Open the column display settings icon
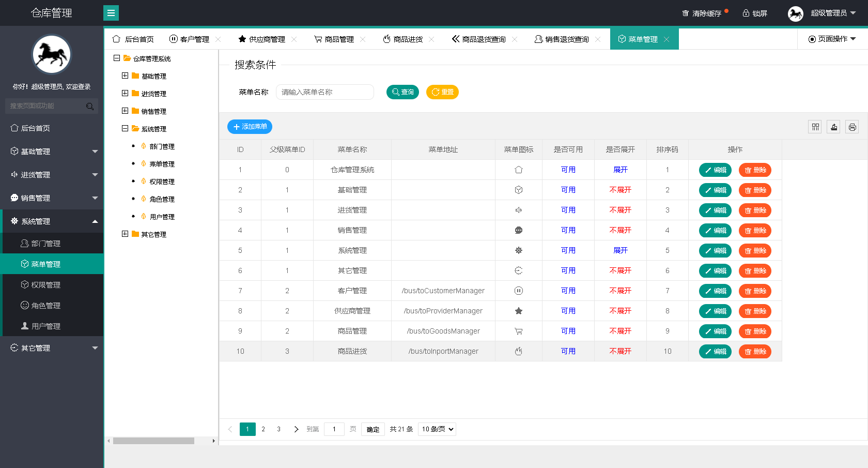Viewport: 868px width, 468px height. pyautogui.click(x=815, y=126)
